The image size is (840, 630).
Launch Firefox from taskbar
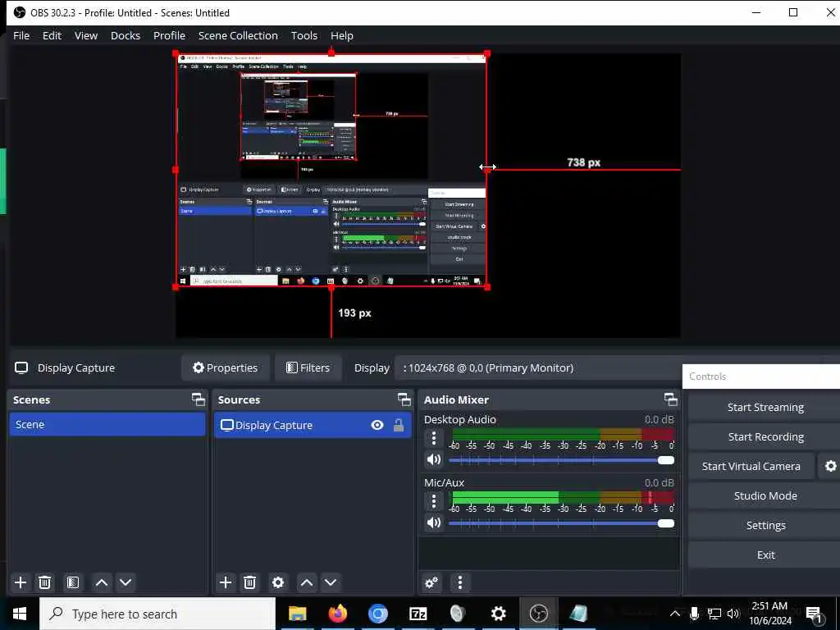tap(337, 614)
